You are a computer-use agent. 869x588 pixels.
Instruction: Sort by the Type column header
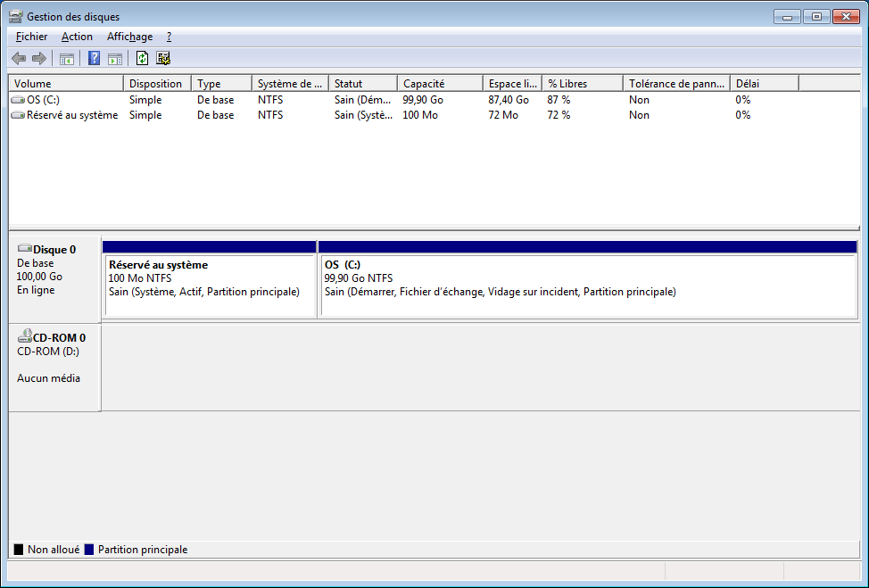click(221, 84)
